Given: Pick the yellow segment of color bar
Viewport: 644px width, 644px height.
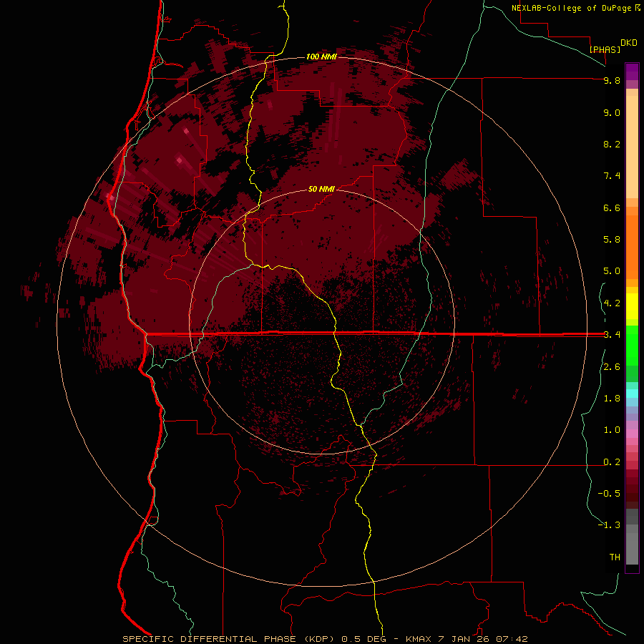Looking at the screenshot, I should tap(632, 306).
